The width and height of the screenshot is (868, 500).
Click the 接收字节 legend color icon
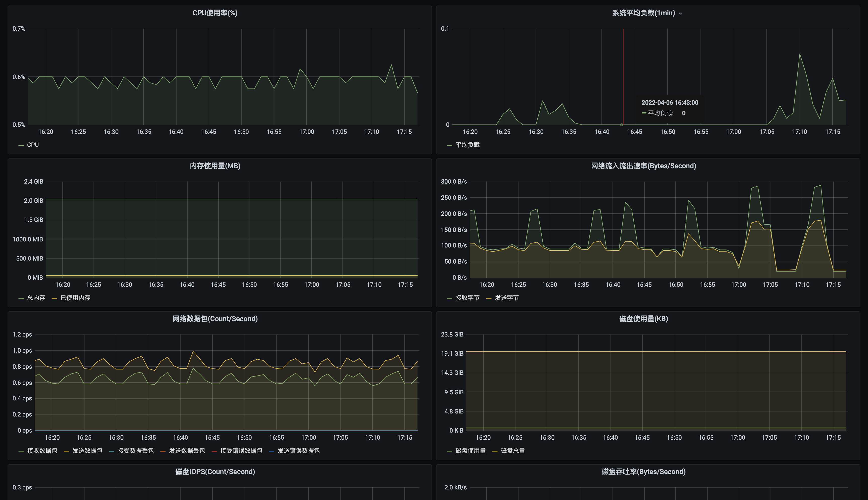coord(449,298)
